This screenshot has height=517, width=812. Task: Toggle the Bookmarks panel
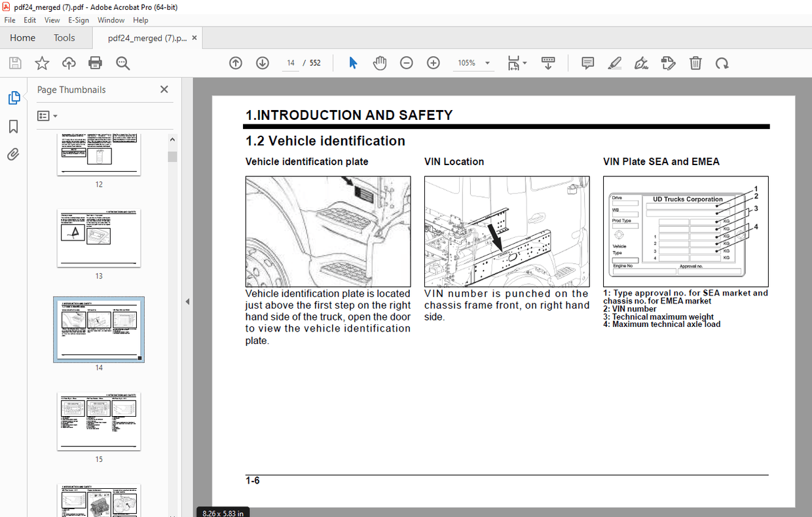tap(14, 126)
